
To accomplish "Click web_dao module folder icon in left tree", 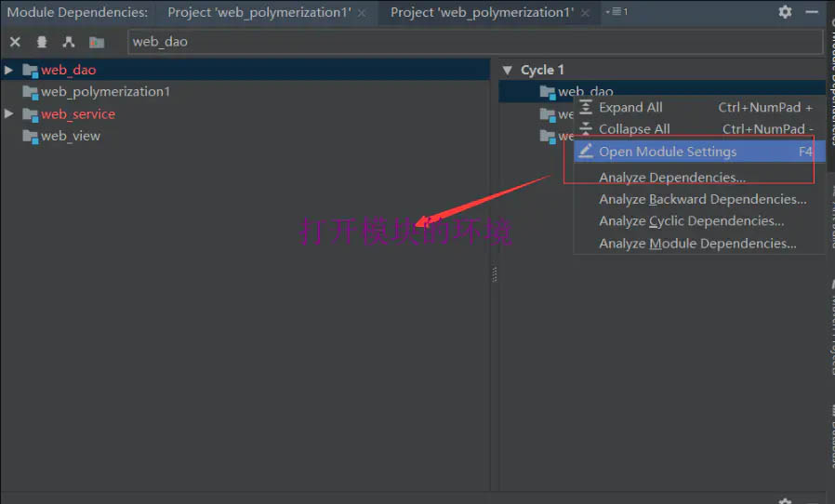I will [x=31, y=71].
